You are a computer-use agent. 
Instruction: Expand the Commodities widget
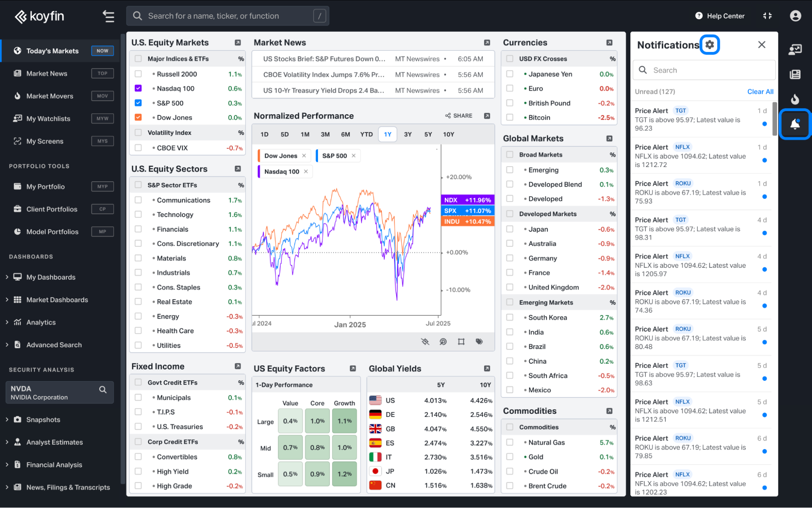[609, 411]
